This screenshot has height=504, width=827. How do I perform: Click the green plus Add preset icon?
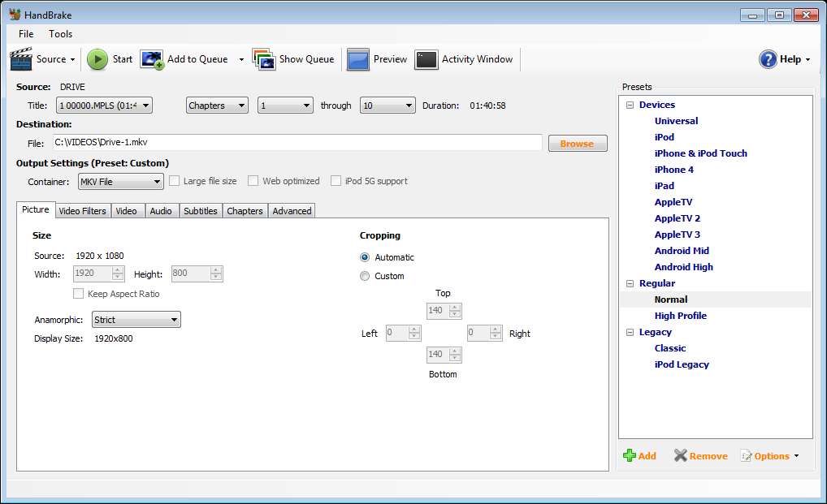click(630, 456)
